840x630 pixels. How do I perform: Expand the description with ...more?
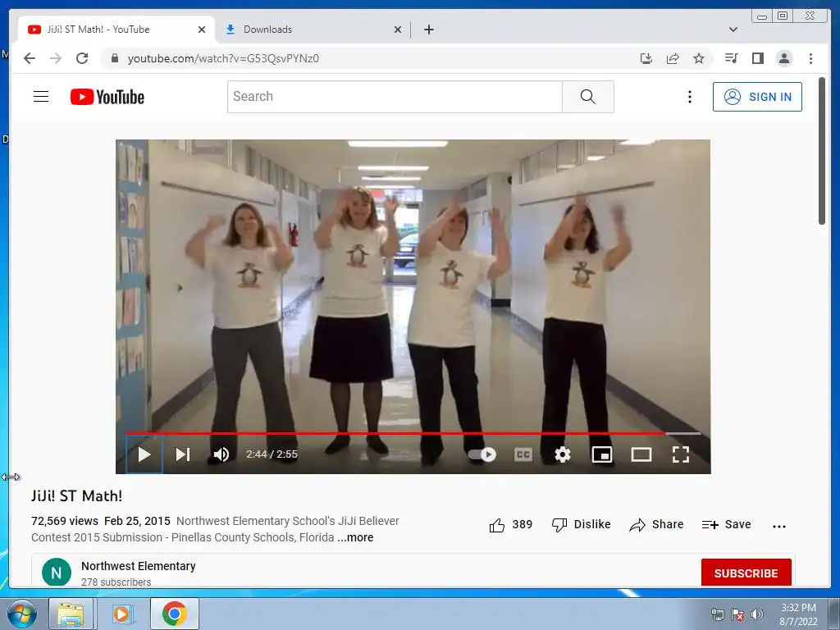click(x=355, y=537)
